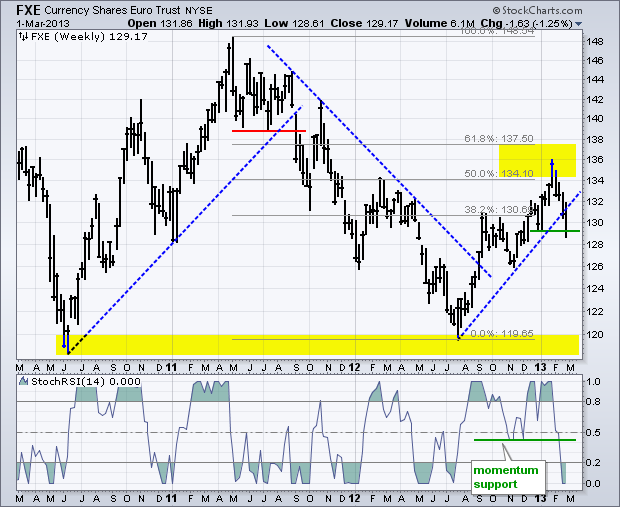Click the 61.8%: 137.50 Fibonacci label
This screenshot has height=507, width=620.
(x=499, y=138)
